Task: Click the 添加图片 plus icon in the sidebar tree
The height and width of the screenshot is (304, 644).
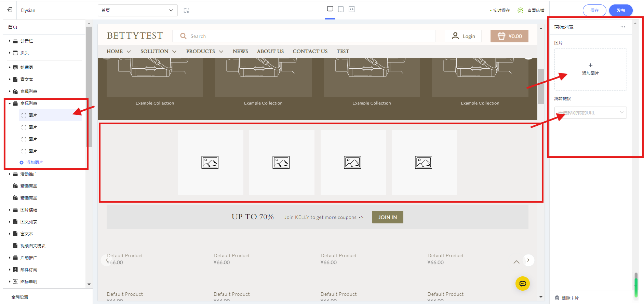Action: pos(22,163)
